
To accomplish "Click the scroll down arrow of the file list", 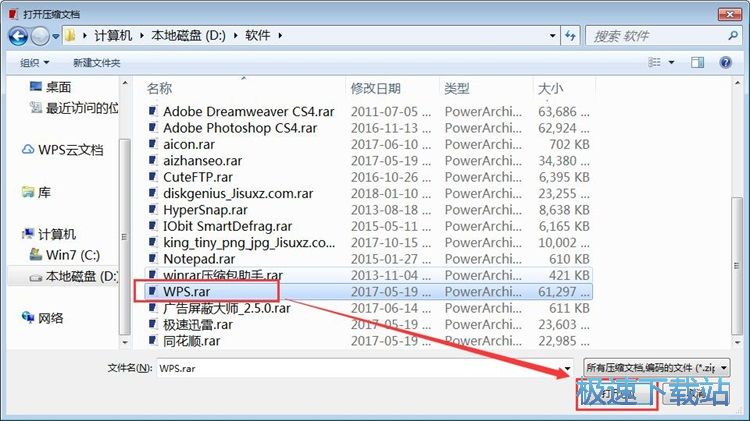I will click(x=737, y=342).
